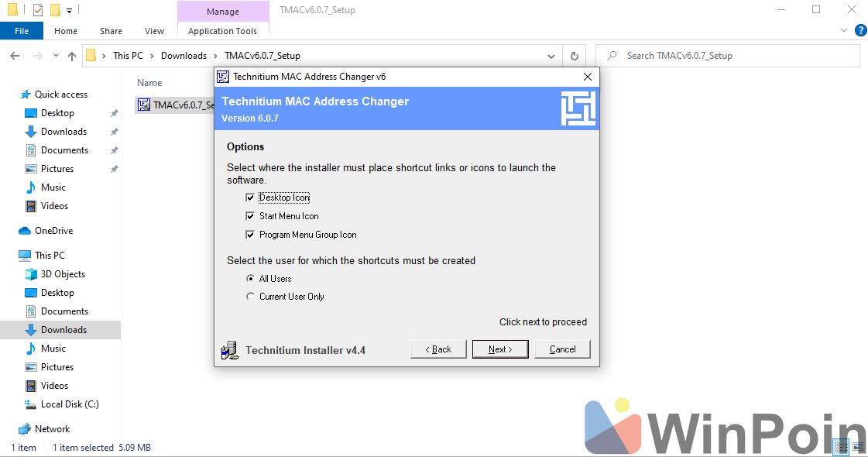Image resolution: width=868 pixels, height=457 pixels.
Task: Switch to the Home ribbon tab
Action: coord(66,31)
